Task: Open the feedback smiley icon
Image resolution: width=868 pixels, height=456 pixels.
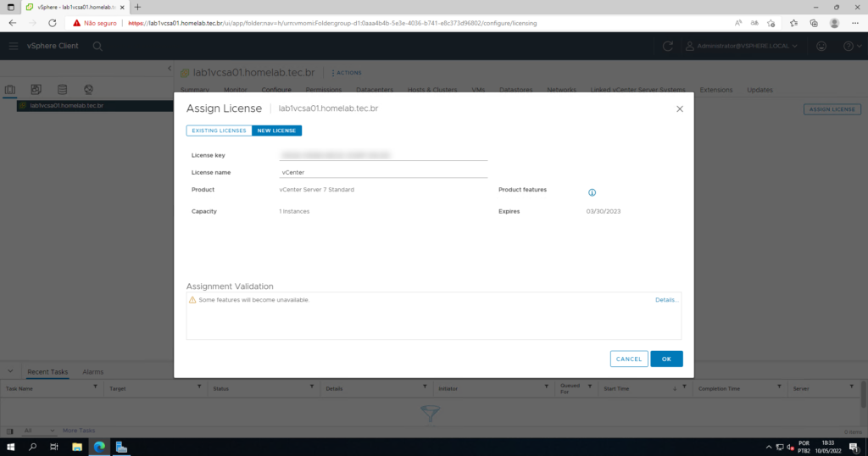Action: (x=821, y=46)
